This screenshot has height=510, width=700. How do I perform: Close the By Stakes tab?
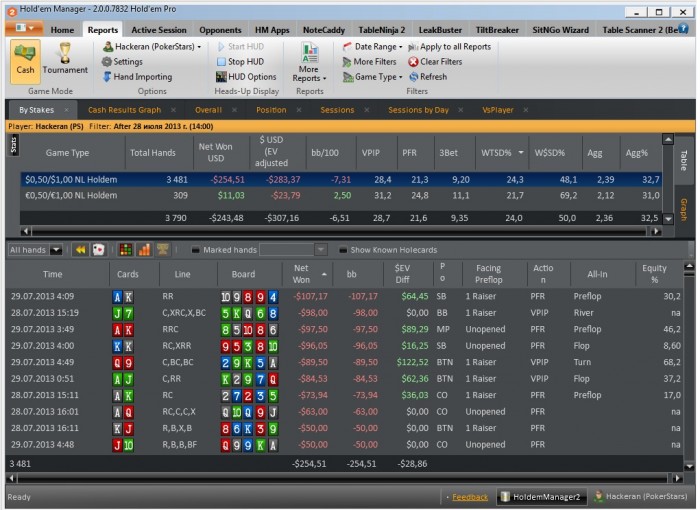point(67,110)
